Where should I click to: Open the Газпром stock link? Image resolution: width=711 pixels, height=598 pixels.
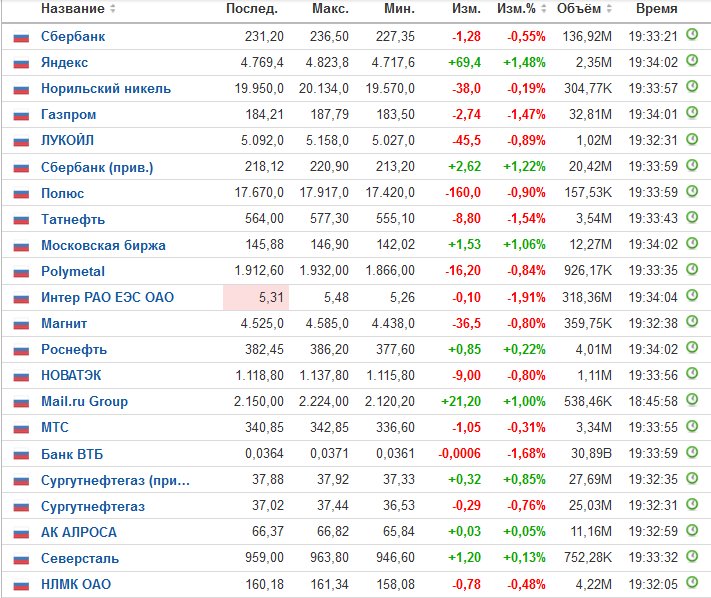(x=68, y=115)
